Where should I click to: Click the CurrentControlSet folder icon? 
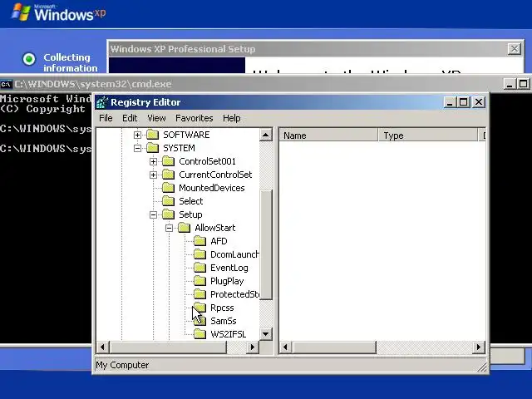tap(168, 175)
